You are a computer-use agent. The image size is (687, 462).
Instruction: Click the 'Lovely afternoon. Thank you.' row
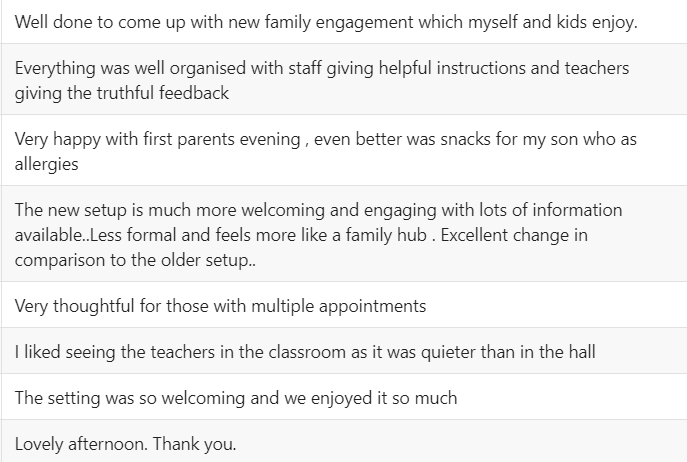tap(344, 441)
